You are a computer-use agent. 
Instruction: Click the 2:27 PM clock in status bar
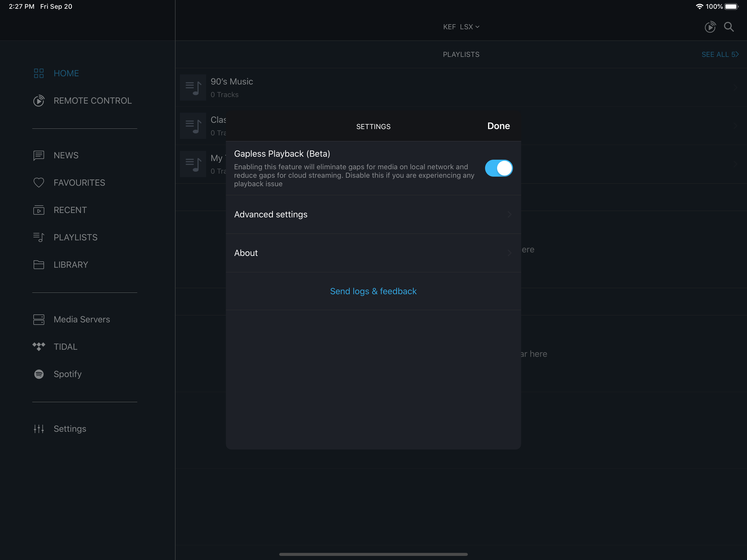click(x=22, y=6)
